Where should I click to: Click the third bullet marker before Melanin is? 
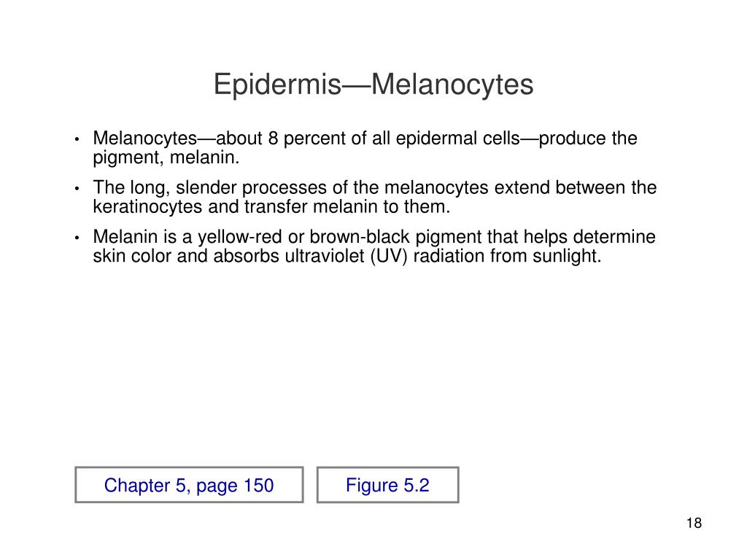click(x=76, y=238)
